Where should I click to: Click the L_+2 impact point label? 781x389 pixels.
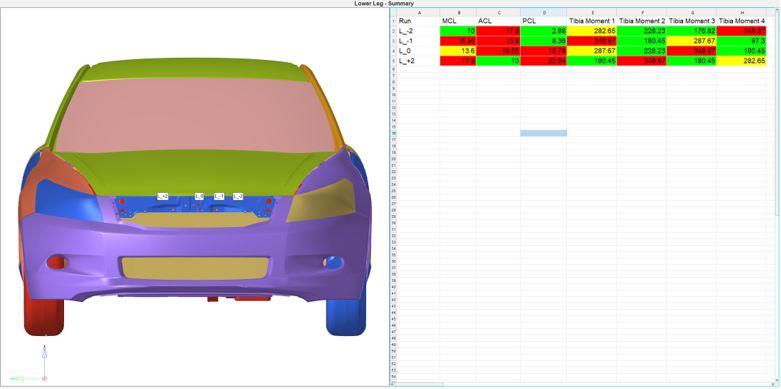coord(162,196)
